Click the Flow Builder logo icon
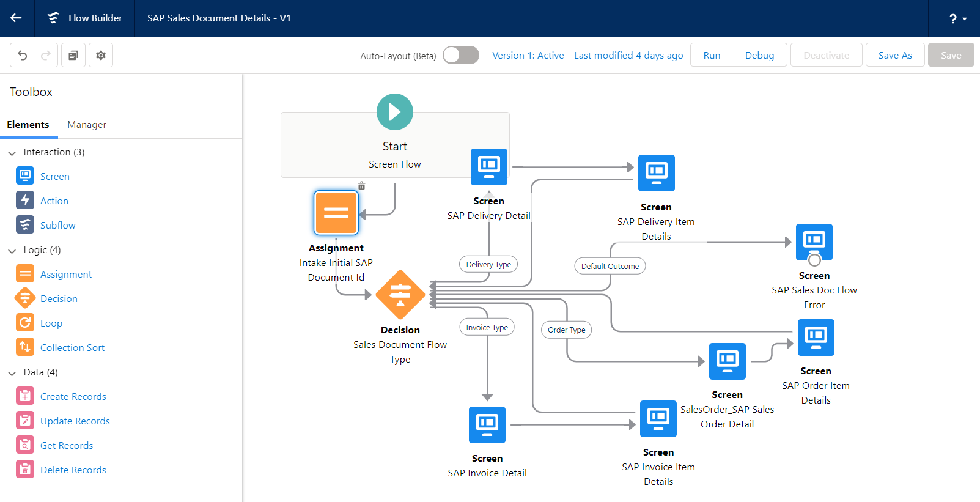Screen dimensions: 980x502 (53, 18)
